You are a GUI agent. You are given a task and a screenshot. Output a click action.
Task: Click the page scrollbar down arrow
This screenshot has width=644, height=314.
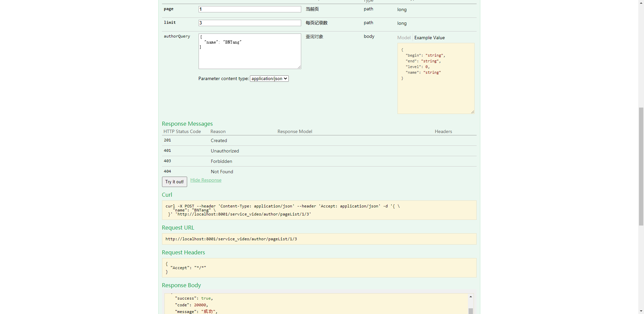[641, 311]
